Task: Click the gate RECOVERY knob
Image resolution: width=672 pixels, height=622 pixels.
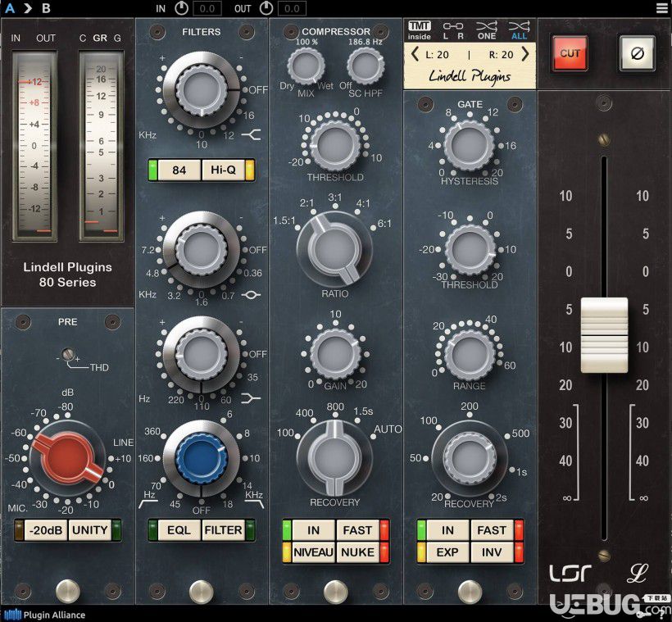Action: (470, 458)
